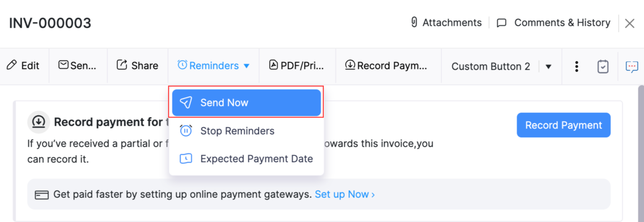Click the chat bubble icon

(x=632, y=66)
